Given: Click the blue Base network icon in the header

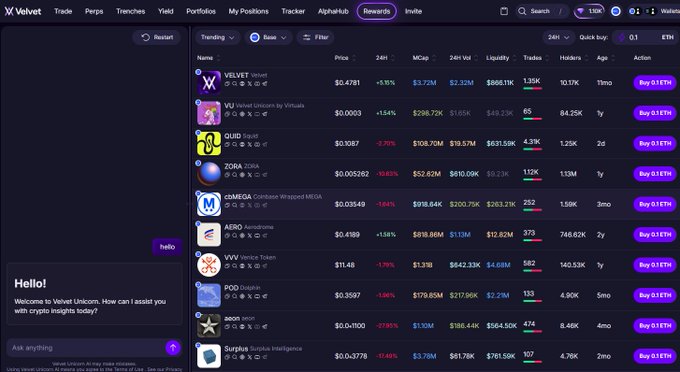Looking at the screenshot, I should [615, 11].
